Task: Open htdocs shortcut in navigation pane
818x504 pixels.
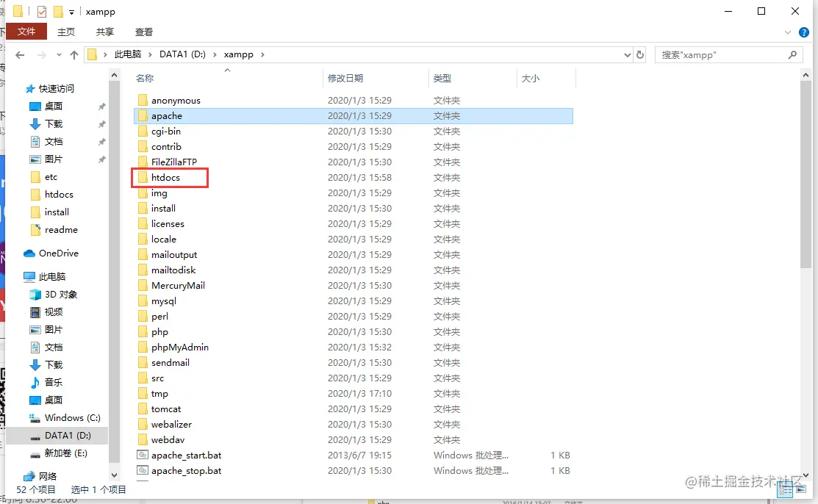Action: click(59, 195)
